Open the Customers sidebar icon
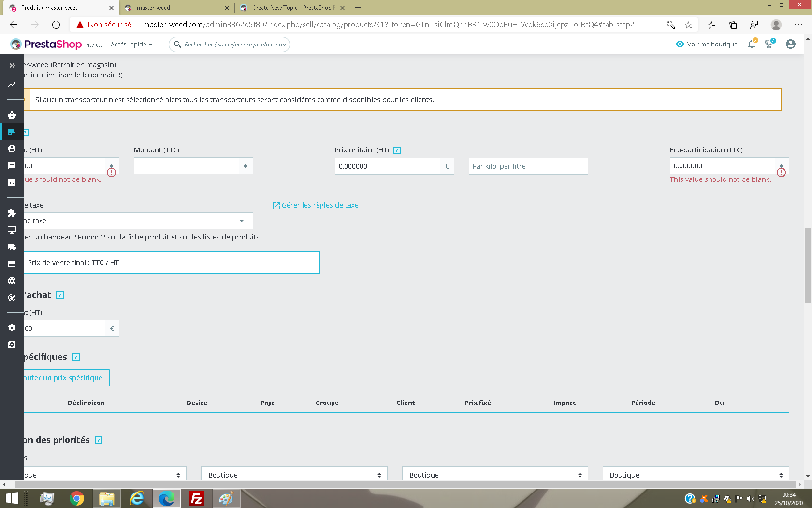The image size is (812, 508). tap(12, 149)
